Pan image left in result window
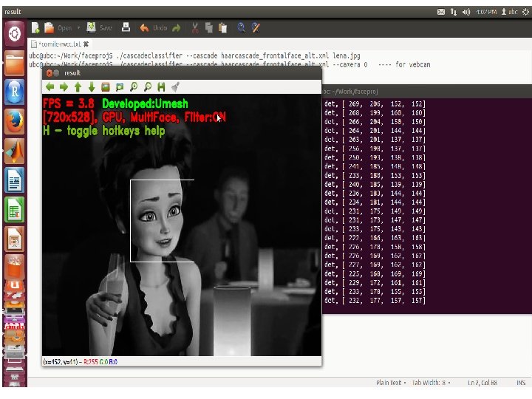The image size is (532, 399). [x=50, y=87]
